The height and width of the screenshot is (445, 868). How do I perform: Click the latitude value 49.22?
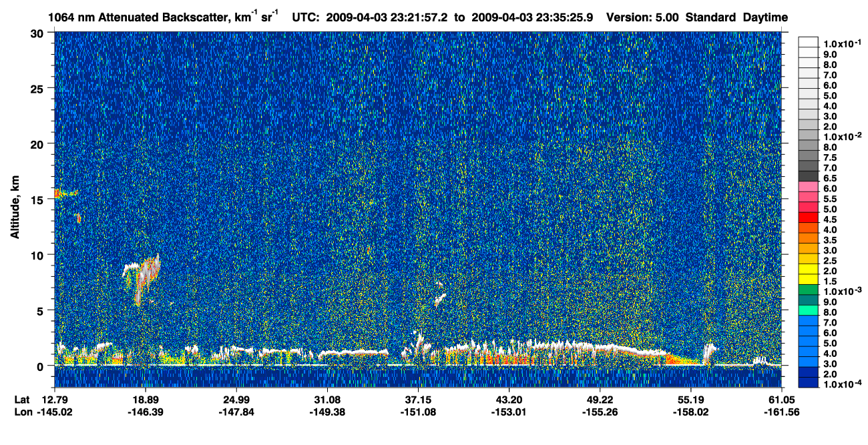pyautogui.click(x=600, y=400)
